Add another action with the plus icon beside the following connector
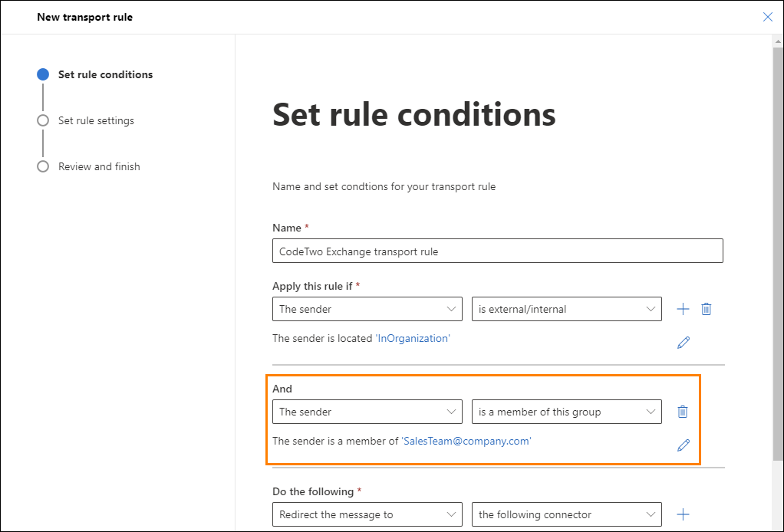 [x=683, y=514]
